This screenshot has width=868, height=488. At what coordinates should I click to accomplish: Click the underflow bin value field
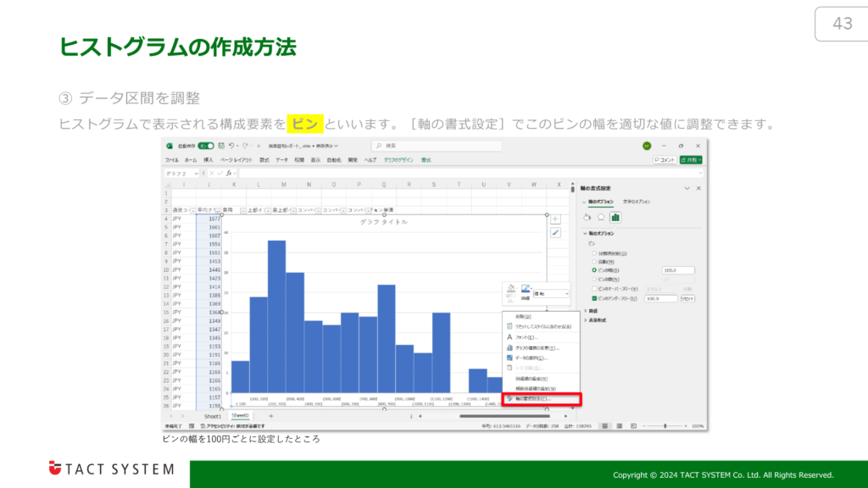point(661,299)
